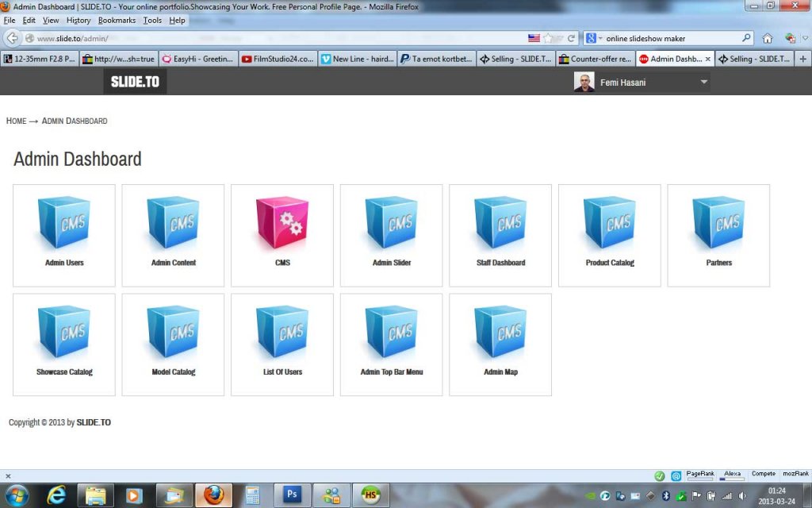Open the History menu
This screenshot has width=812, height=508.
(x=79, y=20)
